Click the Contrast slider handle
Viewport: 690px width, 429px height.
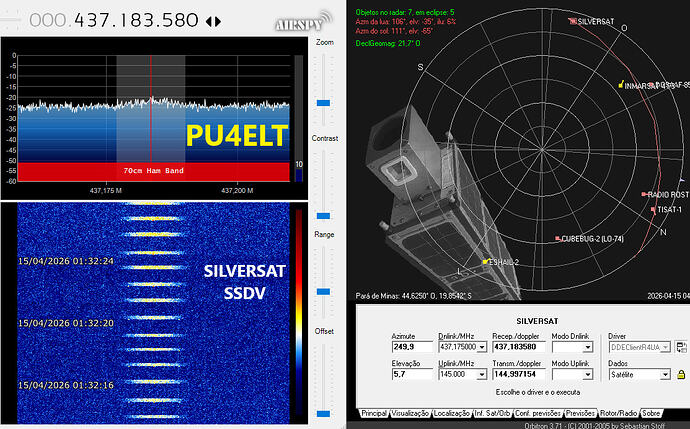(323, 216)
